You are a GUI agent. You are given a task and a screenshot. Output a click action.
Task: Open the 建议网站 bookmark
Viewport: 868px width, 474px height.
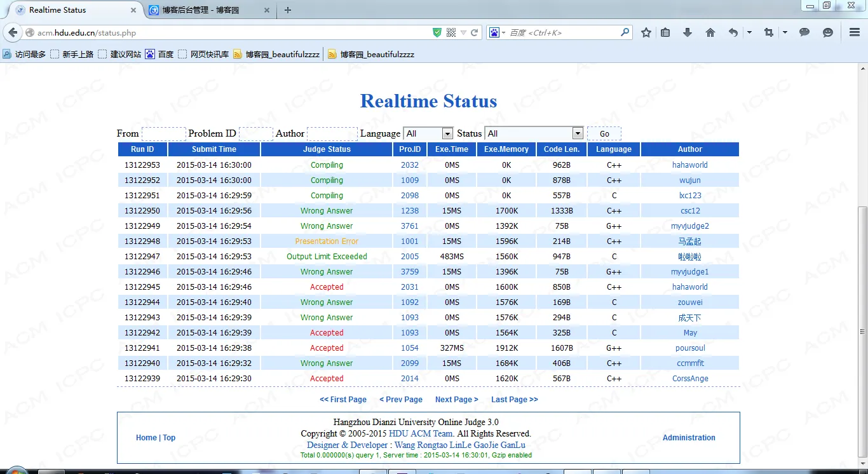click(119, 55)
